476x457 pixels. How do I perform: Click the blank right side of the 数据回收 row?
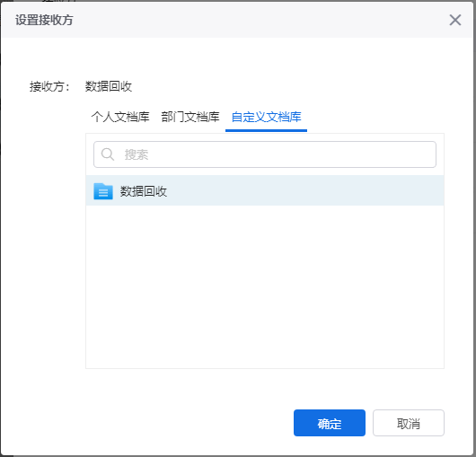click(305, 190)
